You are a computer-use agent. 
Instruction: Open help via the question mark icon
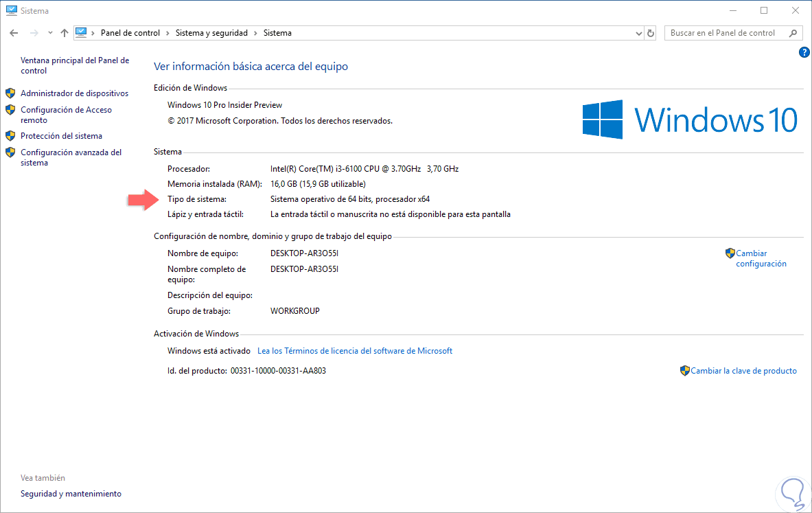point(804,52)
